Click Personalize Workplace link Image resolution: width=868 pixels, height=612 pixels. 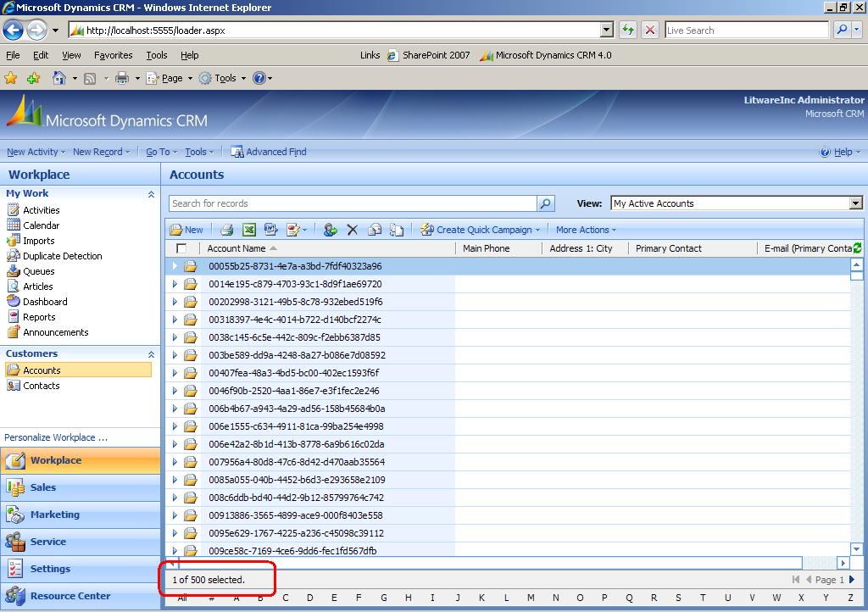(x=56, y=437)
